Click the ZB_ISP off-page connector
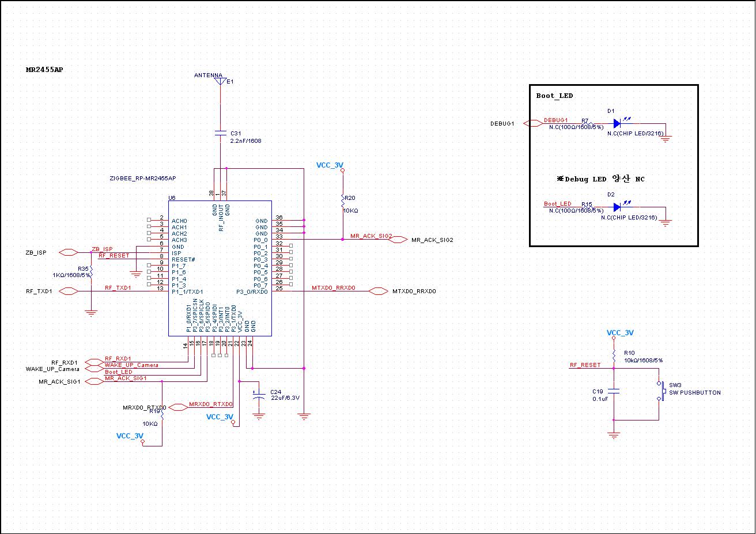 point(69,252)
